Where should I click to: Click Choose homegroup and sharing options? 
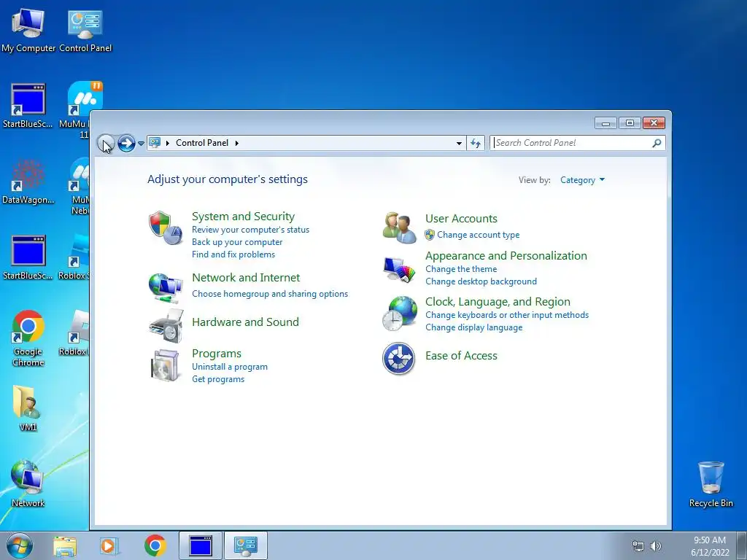click(270, 294)
